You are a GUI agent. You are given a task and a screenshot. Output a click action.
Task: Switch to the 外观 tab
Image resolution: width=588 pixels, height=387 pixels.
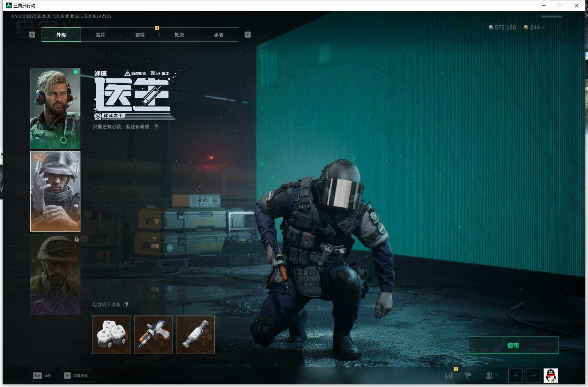point(61,35)
